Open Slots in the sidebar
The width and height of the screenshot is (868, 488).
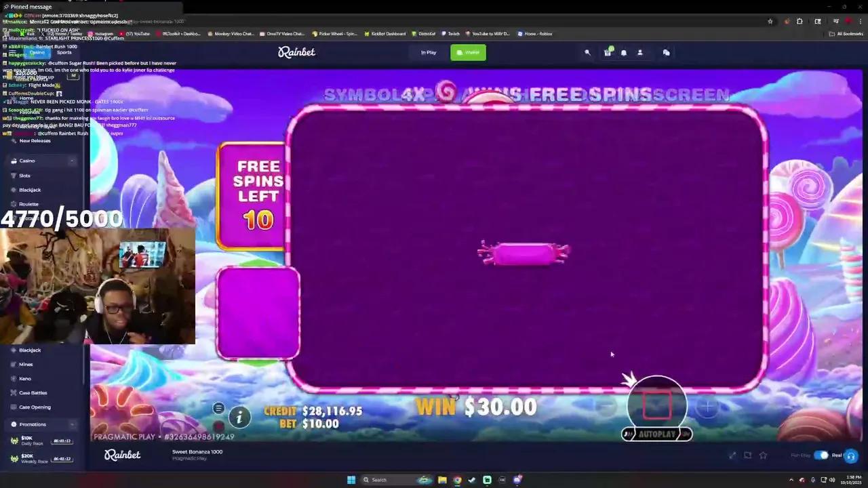click(x=24, y=176)
